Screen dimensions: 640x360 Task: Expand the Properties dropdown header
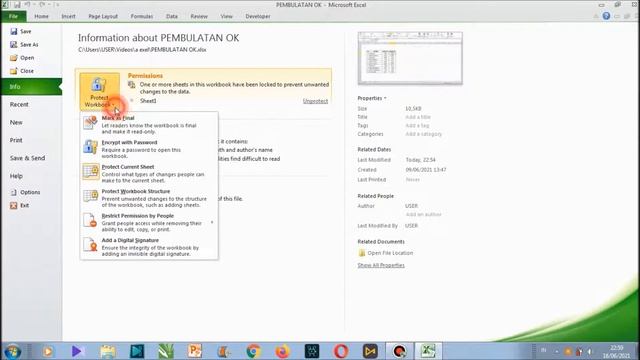tap(372, 98)
